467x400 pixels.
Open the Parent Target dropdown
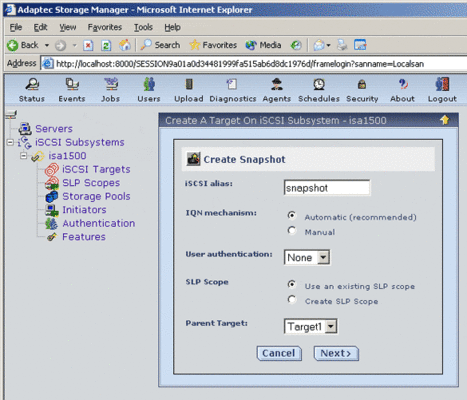pos(311,326)
